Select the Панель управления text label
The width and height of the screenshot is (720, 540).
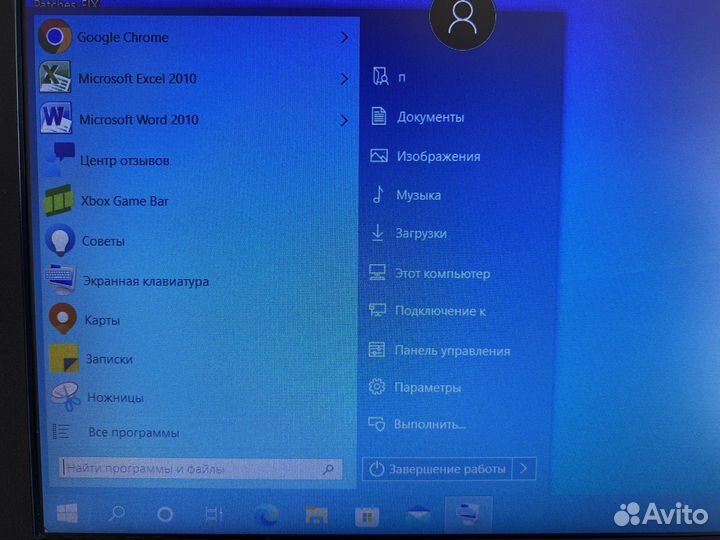[x=452, y=351]
